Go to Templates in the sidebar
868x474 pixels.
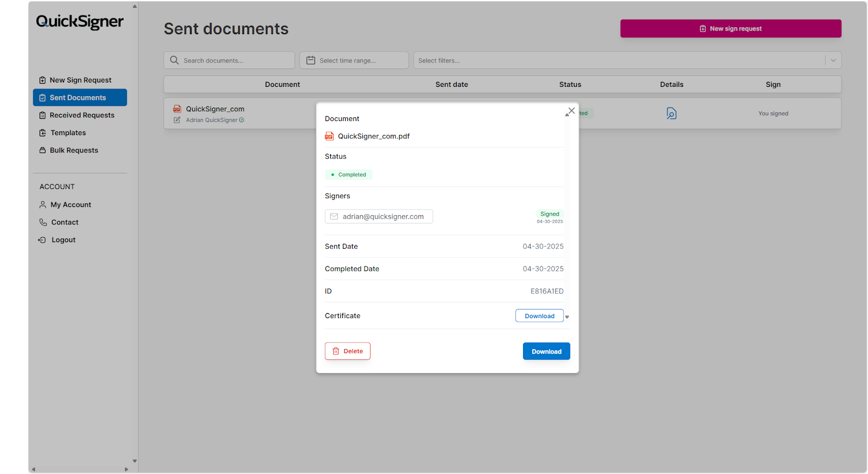68,133
